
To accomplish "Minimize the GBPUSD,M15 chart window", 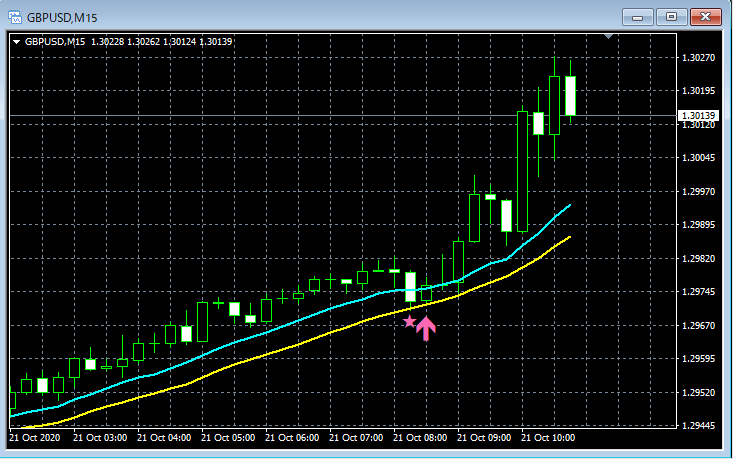I will point(637,17).
